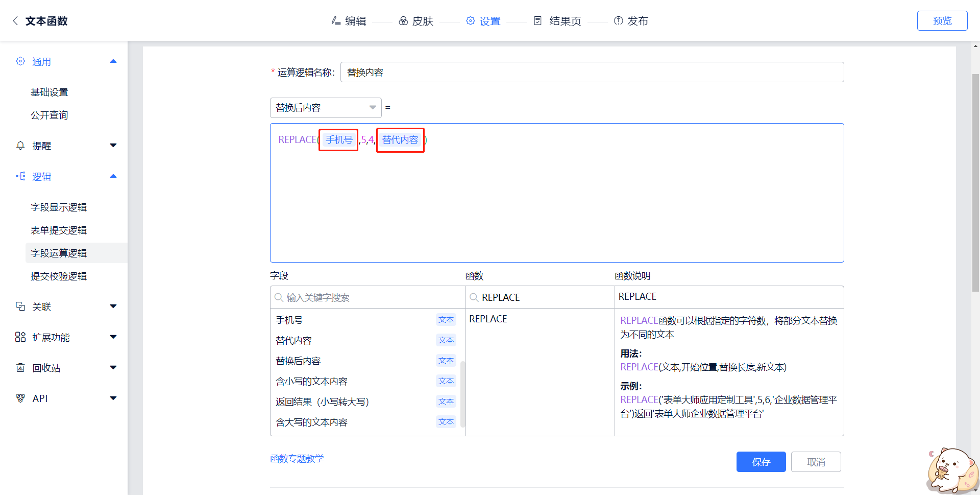Click the 扩展功能 grid icon
The image size is (980, 495).
(x=20, y=337)
